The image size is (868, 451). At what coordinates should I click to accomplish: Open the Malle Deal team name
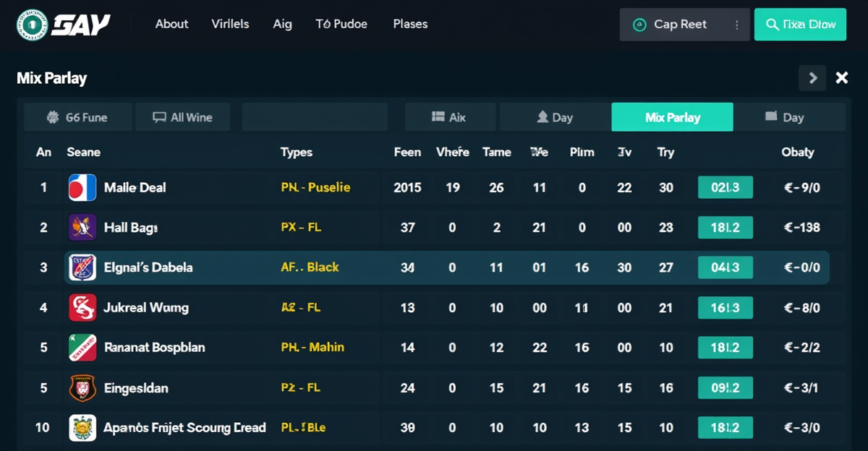135,188
